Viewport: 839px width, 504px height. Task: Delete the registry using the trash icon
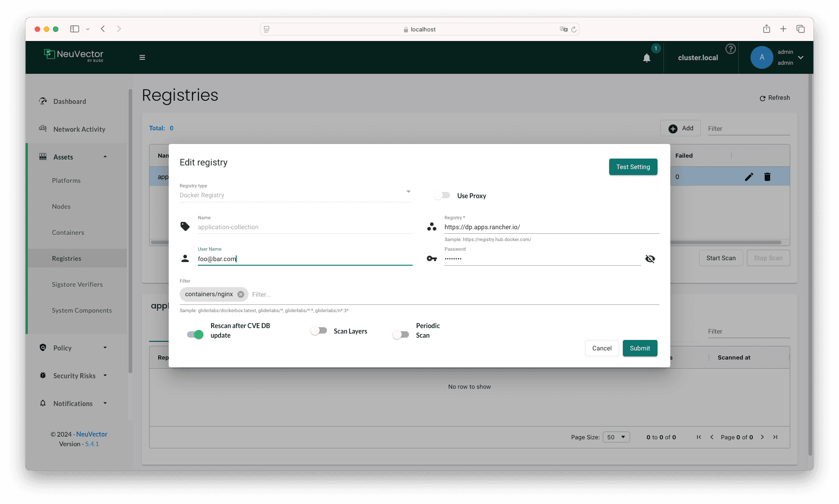[767, 177]
